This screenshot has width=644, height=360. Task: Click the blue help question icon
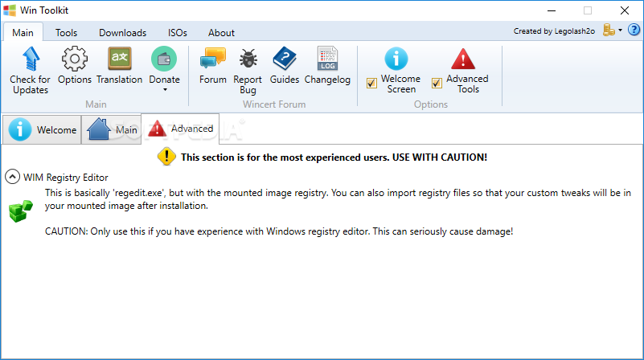(x=634, y=30)
